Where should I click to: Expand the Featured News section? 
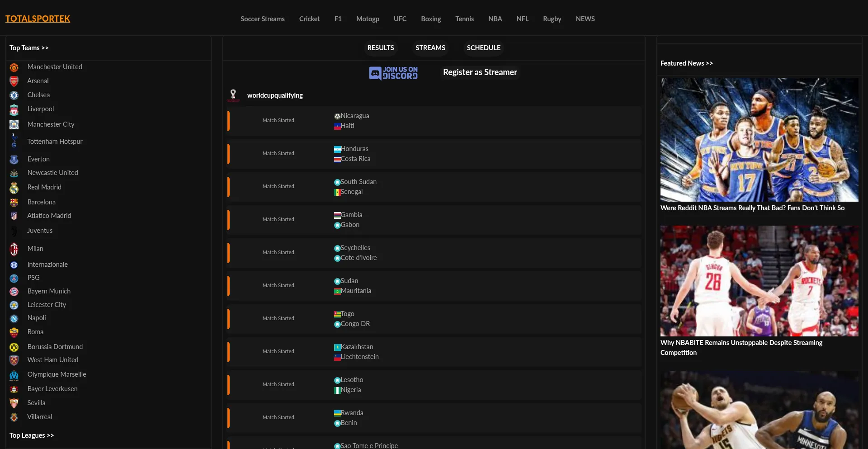coord(686,63)
